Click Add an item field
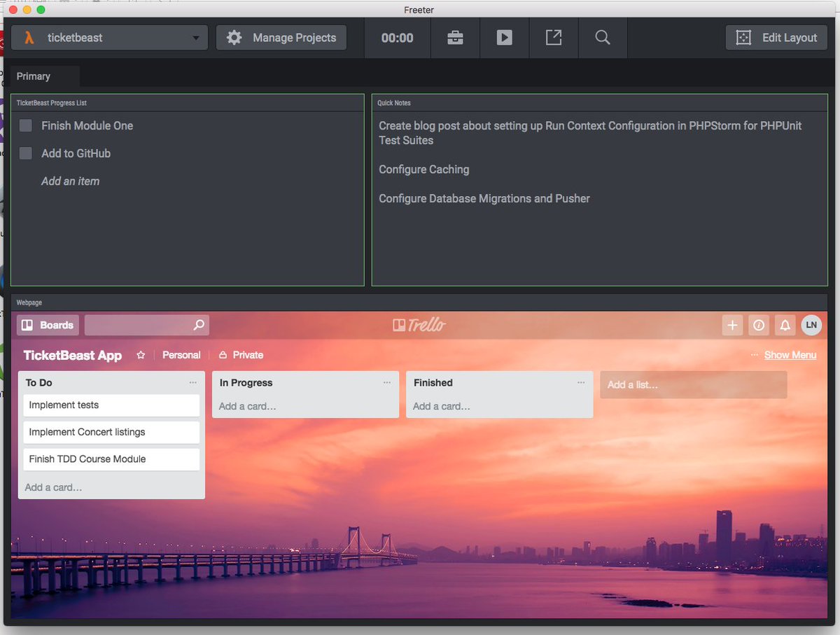Image resolution: width=840 pixels, height=635 pixels. coord(70,181)
